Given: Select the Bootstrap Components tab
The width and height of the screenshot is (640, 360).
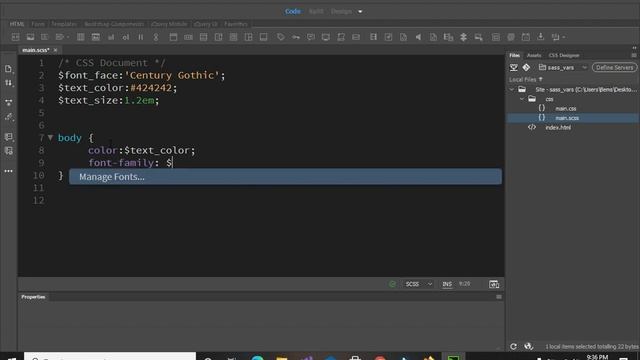Looking at the screenshot, I should [x=114, y=24].
